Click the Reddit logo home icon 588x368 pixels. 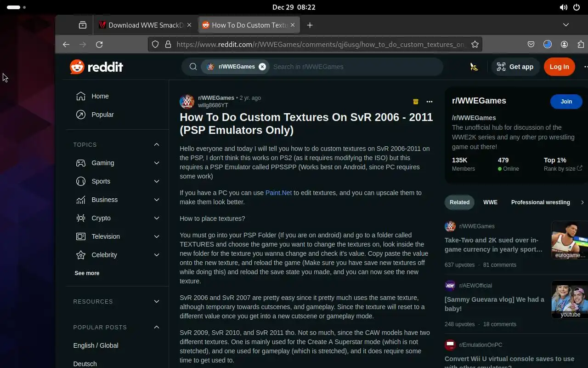pyautogui.click(x=96, y=67)
